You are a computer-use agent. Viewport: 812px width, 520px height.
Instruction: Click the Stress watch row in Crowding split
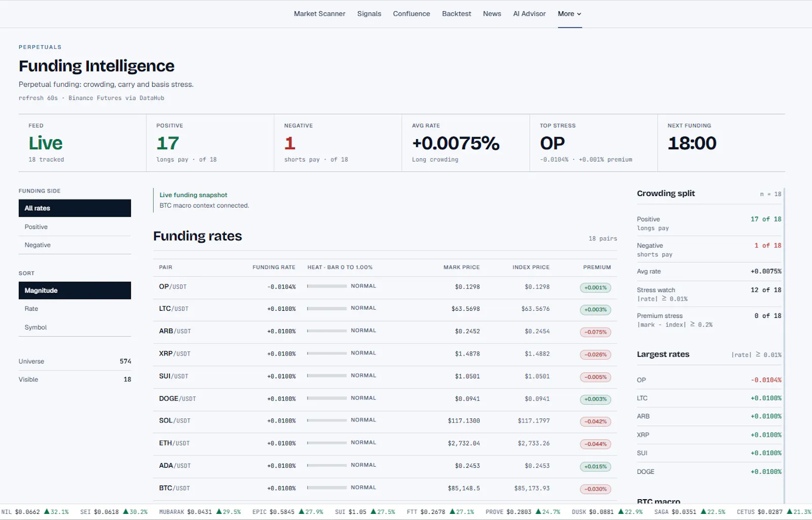709,294
